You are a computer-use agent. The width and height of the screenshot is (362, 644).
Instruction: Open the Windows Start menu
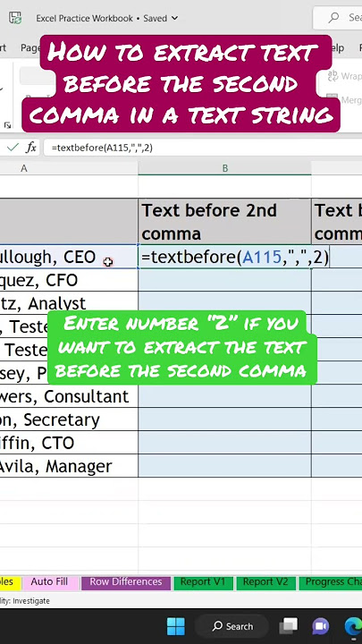click(x=176, y=626)
